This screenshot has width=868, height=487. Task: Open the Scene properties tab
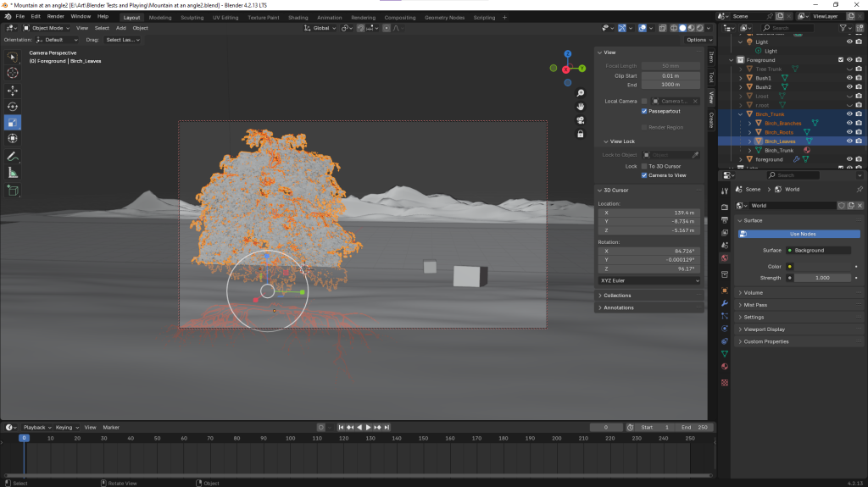[x=725, y=245]
